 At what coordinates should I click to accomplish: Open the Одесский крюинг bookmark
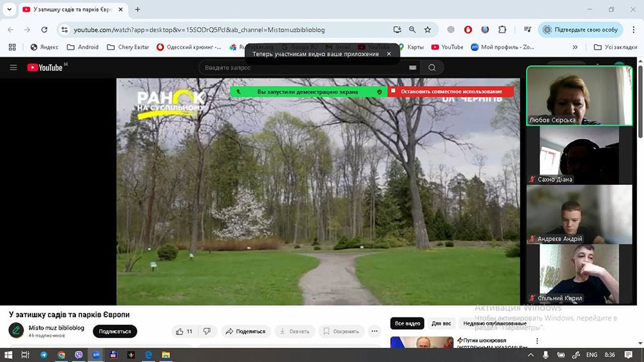pyautogui.click(x=189, y=47)
